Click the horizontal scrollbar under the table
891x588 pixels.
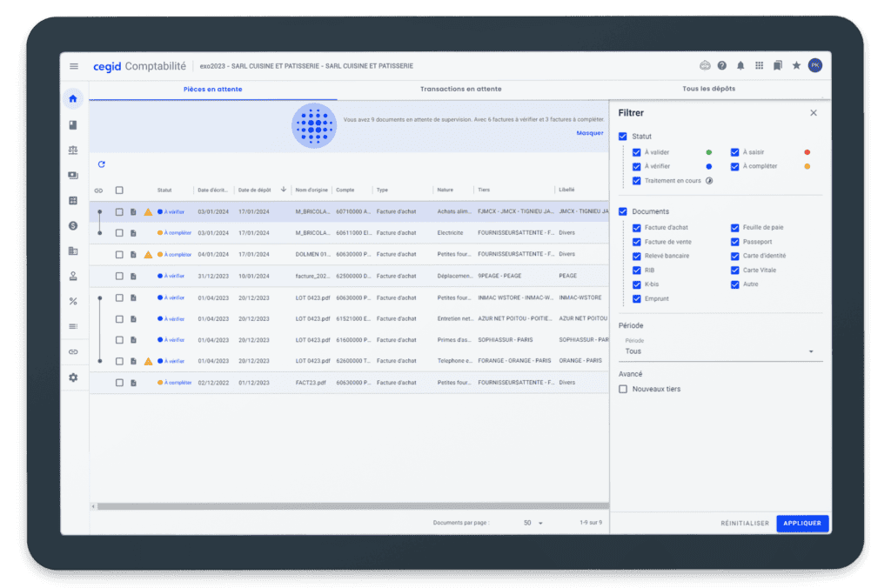click(x=348, y=505)
